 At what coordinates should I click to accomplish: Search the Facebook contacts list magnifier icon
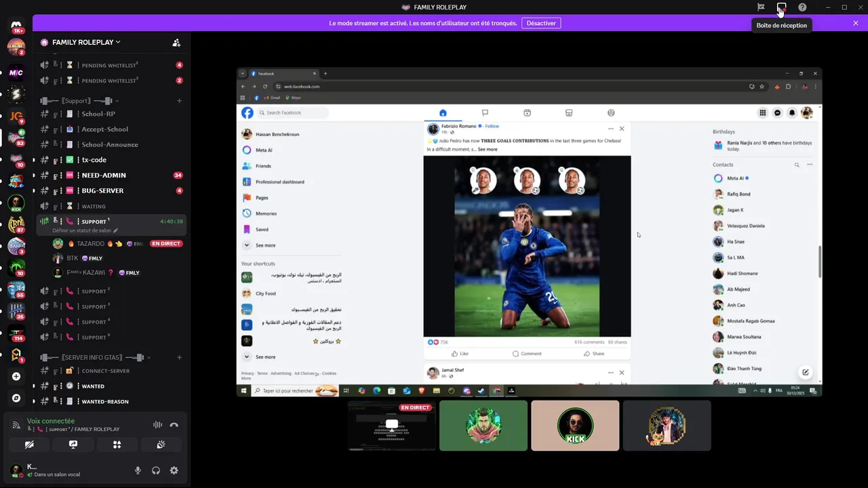pos(797,165)
